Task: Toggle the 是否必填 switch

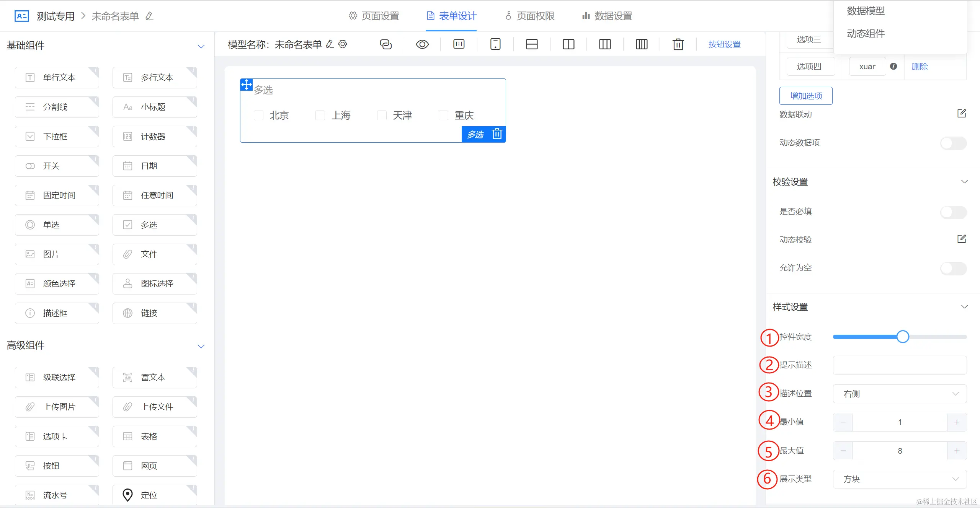Action: point(953,212)
